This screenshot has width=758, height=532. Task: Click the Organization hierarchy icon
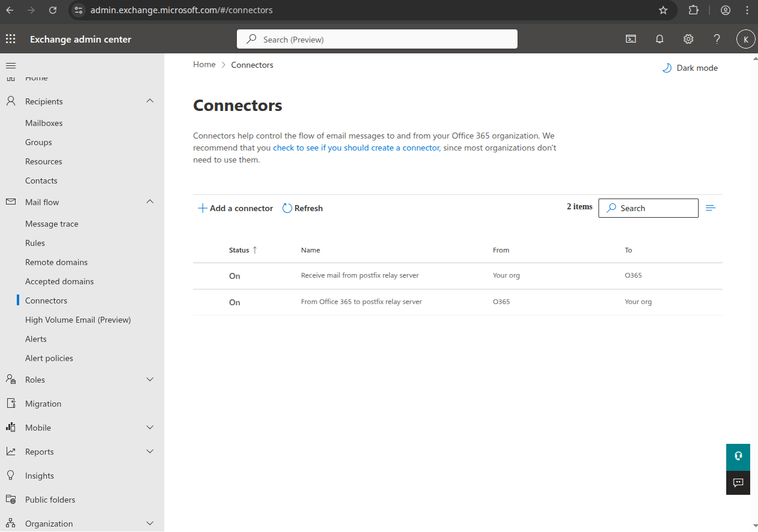click(11, 524)
